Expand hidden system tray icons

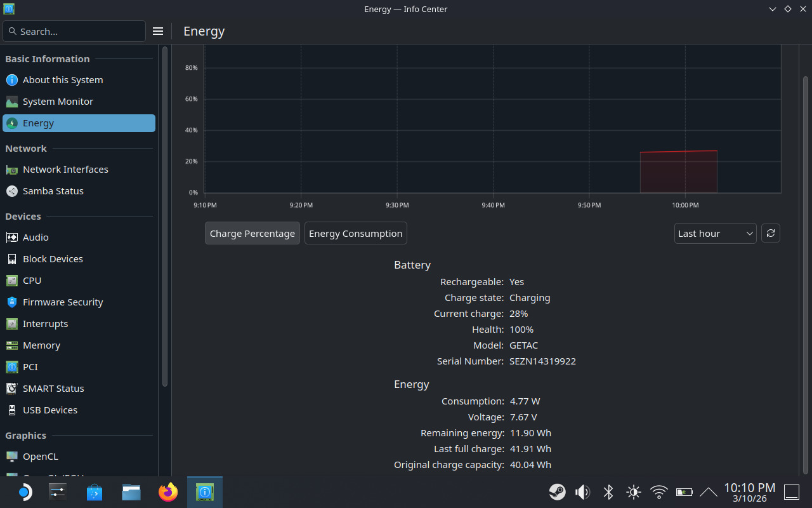pos(708,492)
